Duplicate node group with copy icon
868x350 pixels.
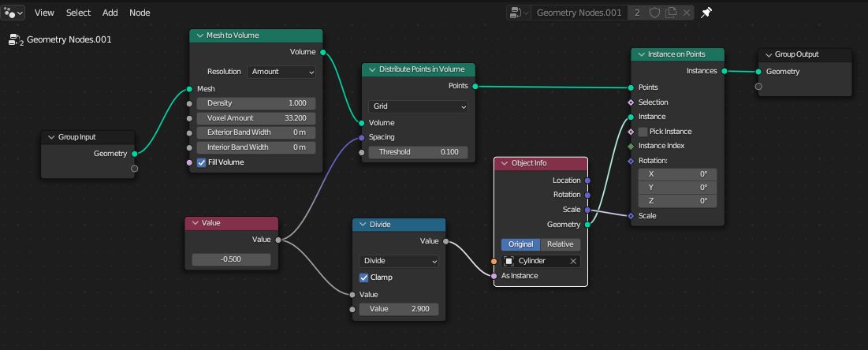671,12
